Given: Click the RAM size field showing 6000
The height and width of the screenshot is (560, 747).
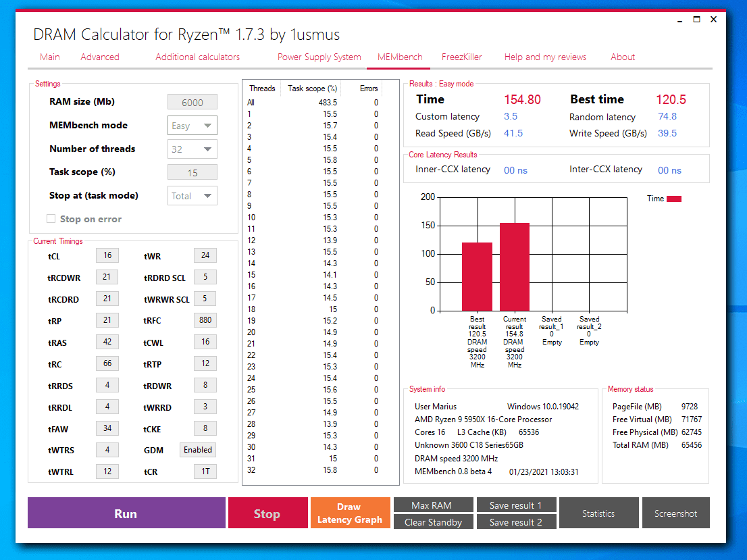Looking at the screenshot, I should [192, 102].
